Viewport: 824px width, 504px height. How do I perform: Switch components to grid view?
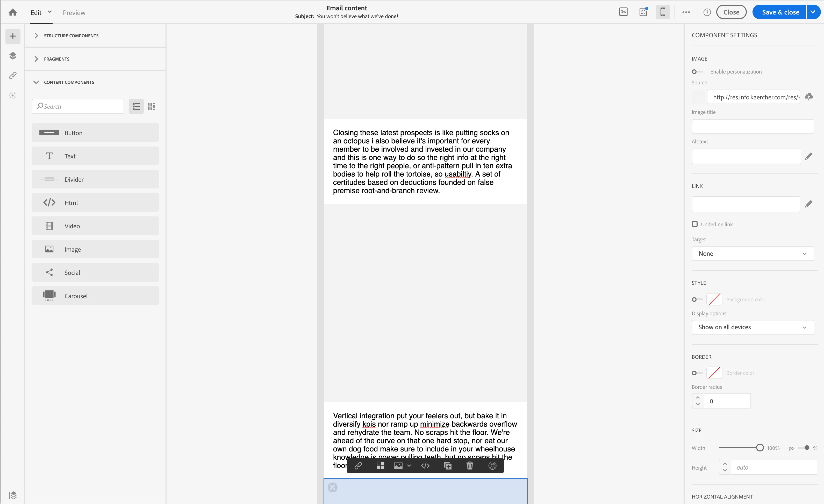152,106
